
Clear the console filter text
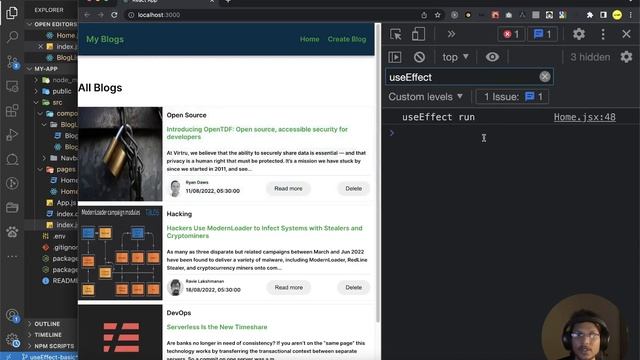coord(544,77)
